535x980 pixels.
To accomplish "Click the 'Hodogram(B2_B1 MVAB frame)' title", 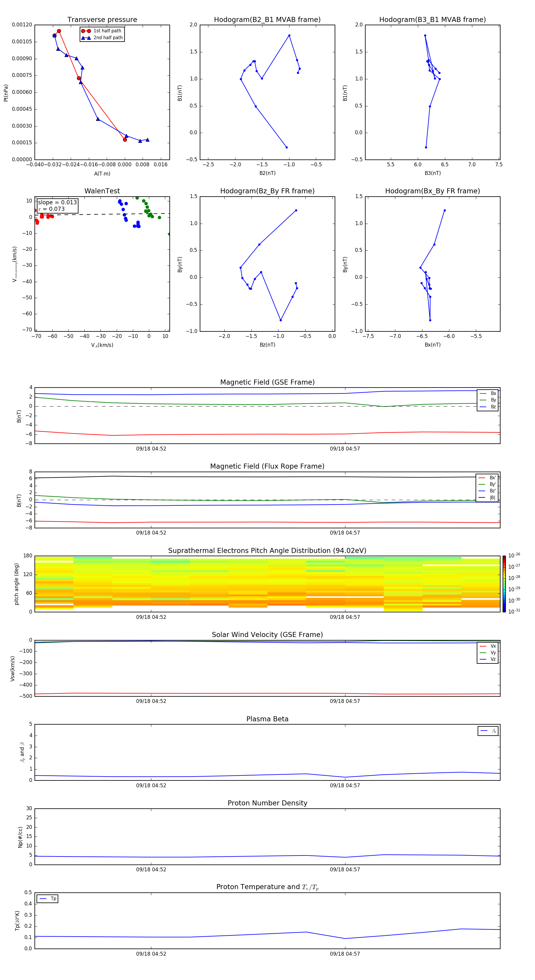I will 267,19.
